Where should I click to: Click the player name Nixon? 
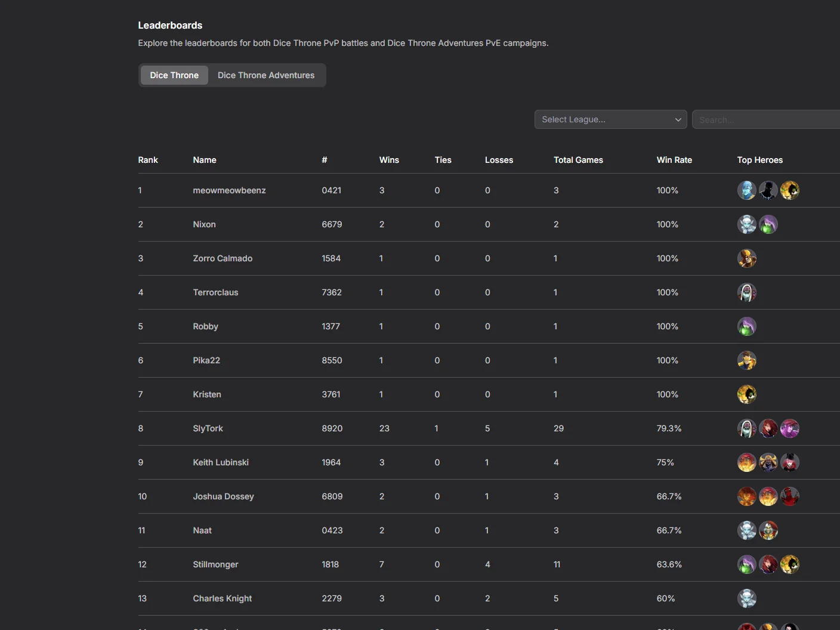point(204,224)
